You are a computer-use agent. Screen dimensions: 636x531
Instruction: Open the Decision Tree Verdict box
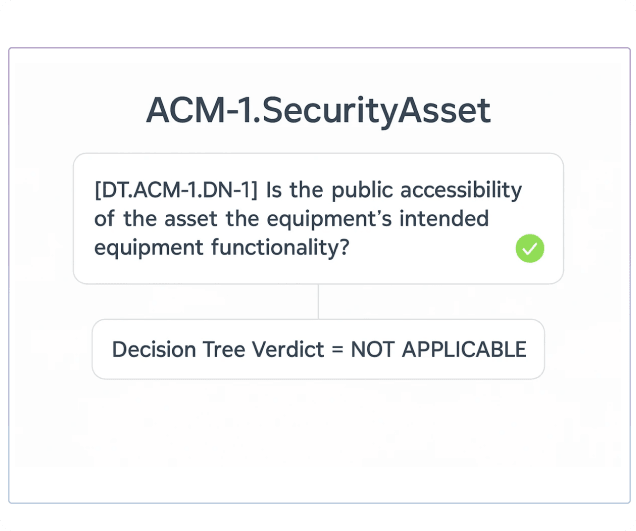click(x=318, y=349)
